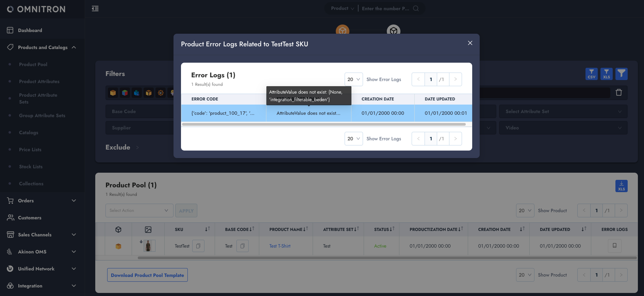Clear filters using the trash icon
644x296 pixels.
click(x=619, y=92)
